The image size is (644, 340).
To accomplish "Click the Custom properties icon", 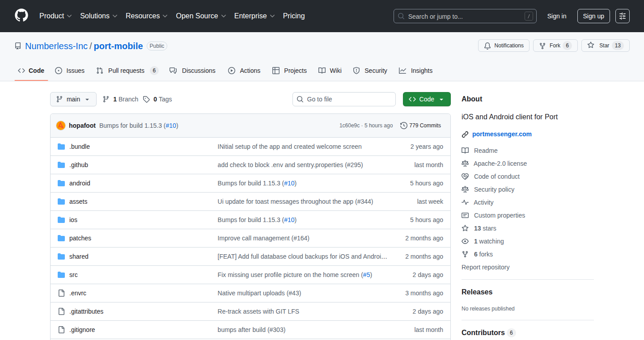I will 465,215.
